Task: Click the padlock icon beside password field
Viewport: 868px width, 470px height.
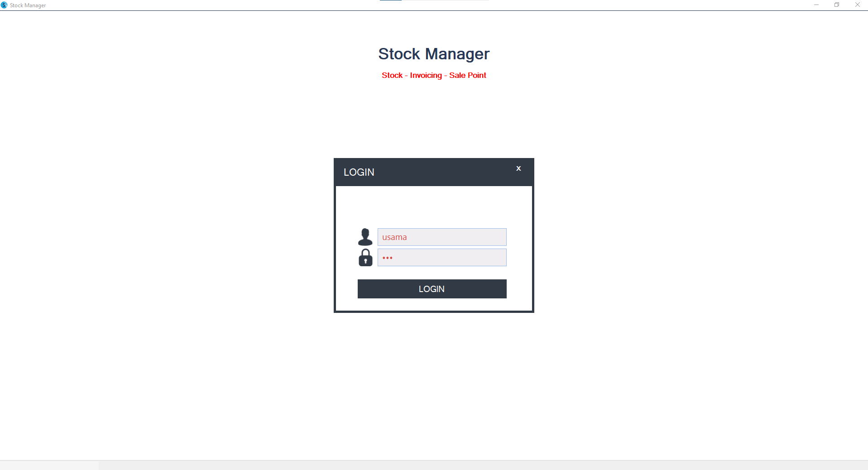Action: tap(365, 258)
